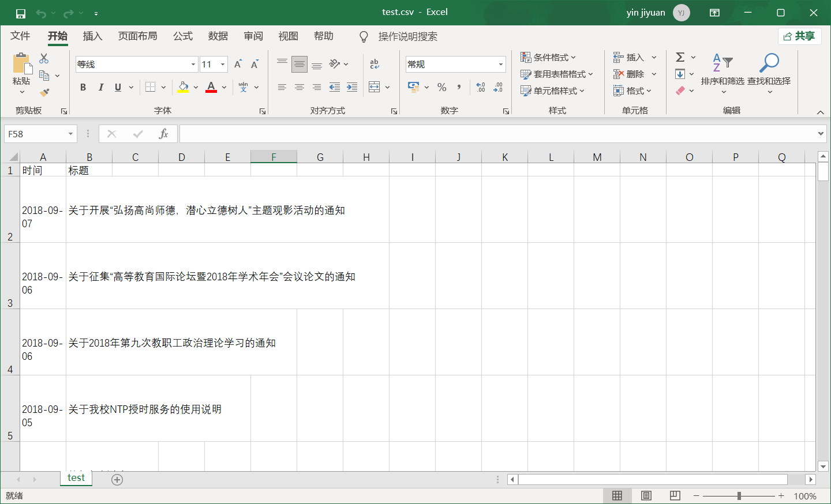The image size is (831, 504).
Task: Expand the Name Box dropdown
Action: coord(70,134)
